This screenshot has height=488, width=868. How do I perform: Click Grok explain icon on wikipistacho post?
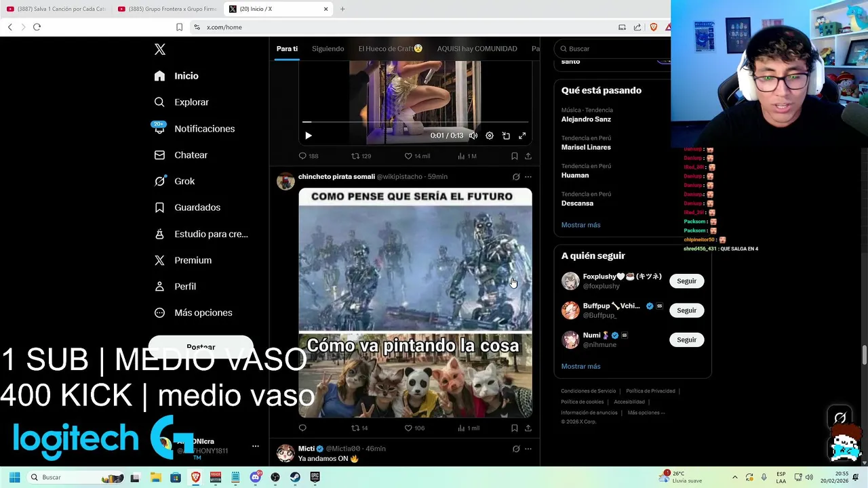coord(516,177)
